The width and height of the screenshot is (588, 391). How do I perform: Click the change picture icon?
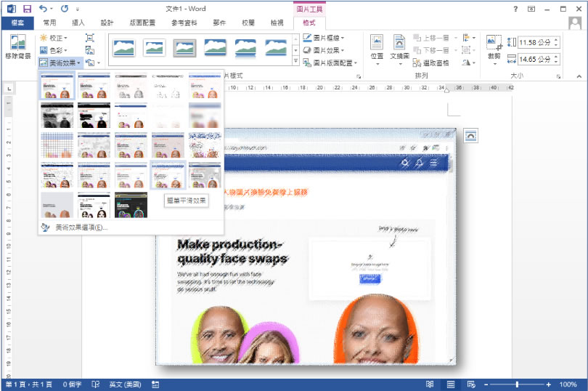(89, 50)
